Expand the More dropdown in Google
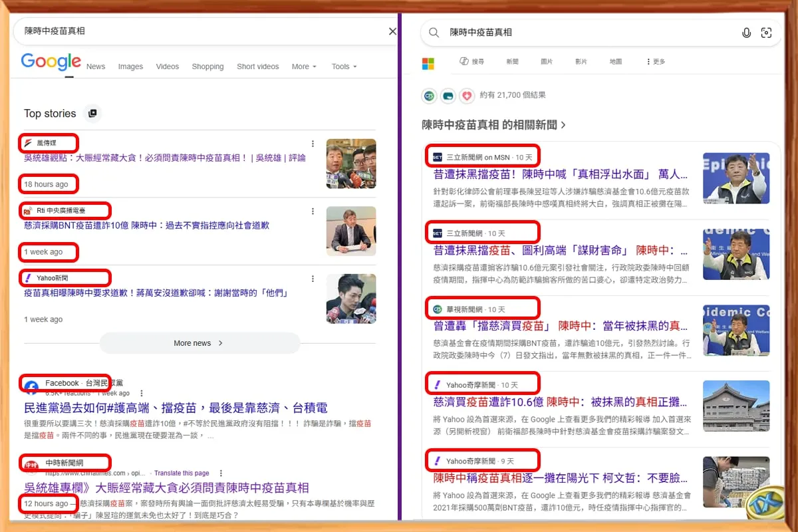This screenshot has height=532, width=798. pos(304,66)
